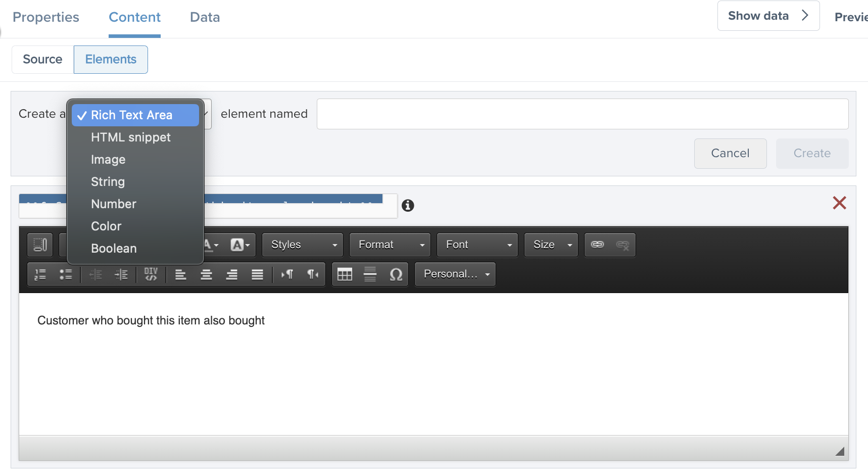
Task: Insert a bulleted list
Action: pyautogui.click(x=66, y=274)
